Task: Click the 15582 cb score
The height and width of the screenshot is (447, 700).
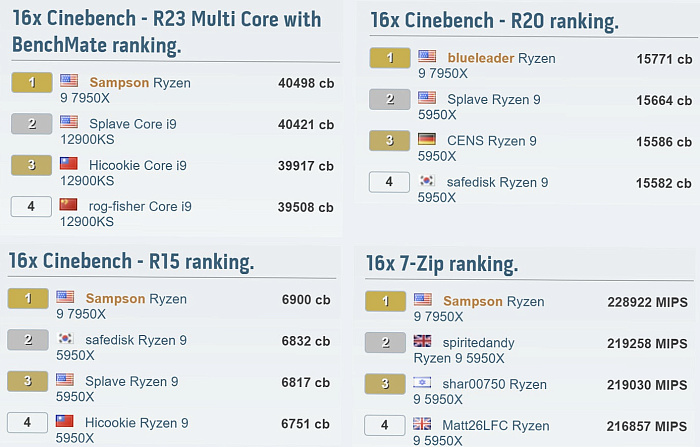Action: [x=663, y=183]
